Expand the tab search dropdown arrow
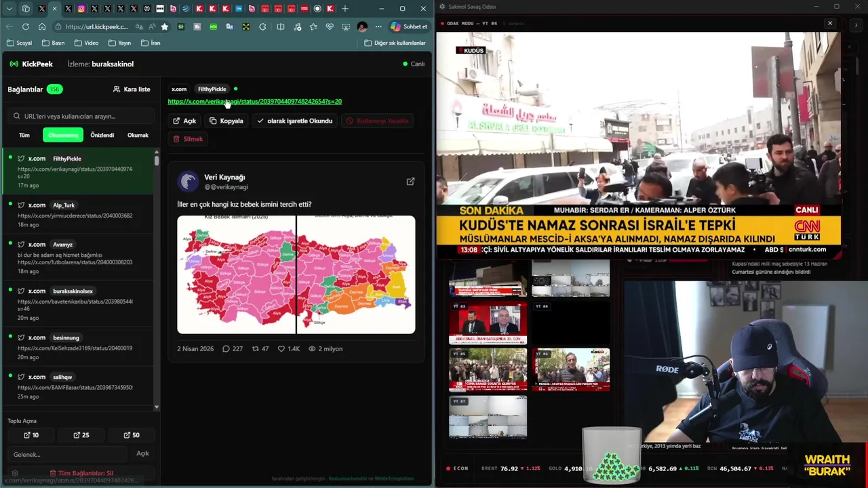The height and width of the screenshot is (488, 868). (x=9, y=9)
